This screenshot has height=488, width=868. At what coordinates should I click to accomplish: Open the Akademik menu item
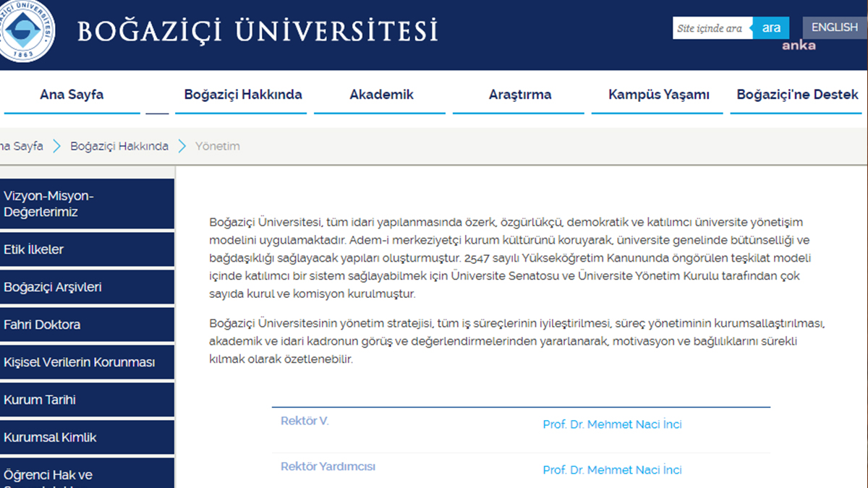(381, 94)
